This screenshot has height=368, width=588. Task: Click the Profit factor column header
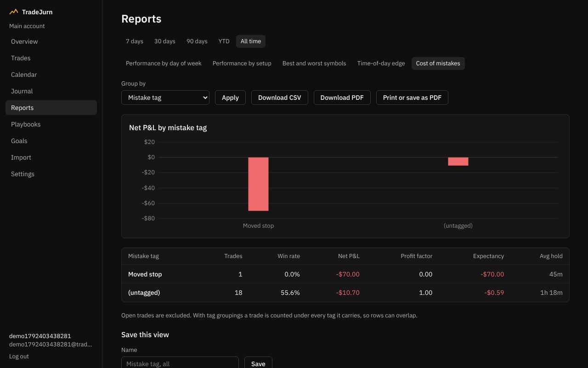pyautogui.click(x=417, y=256)
